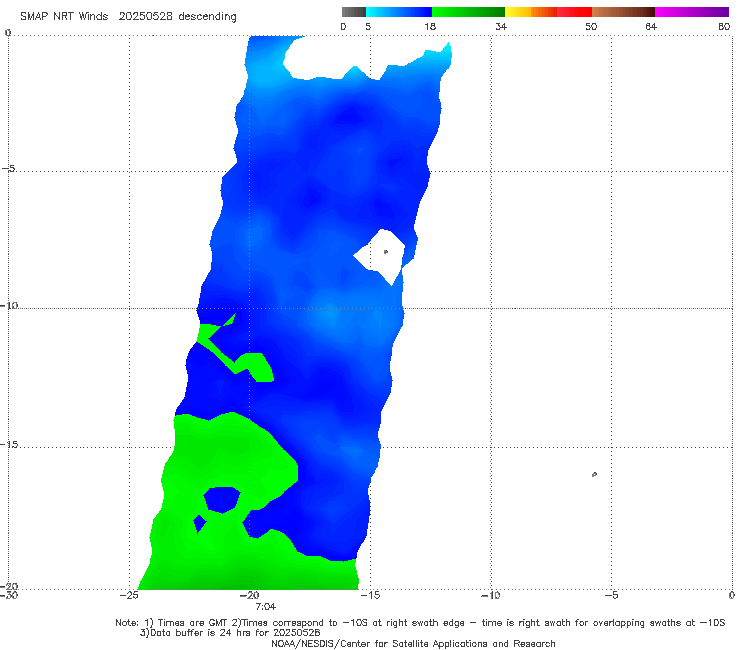
Task: Click the 'Note: 1) Times are GMT' footnote line
Action: (420, 623)
